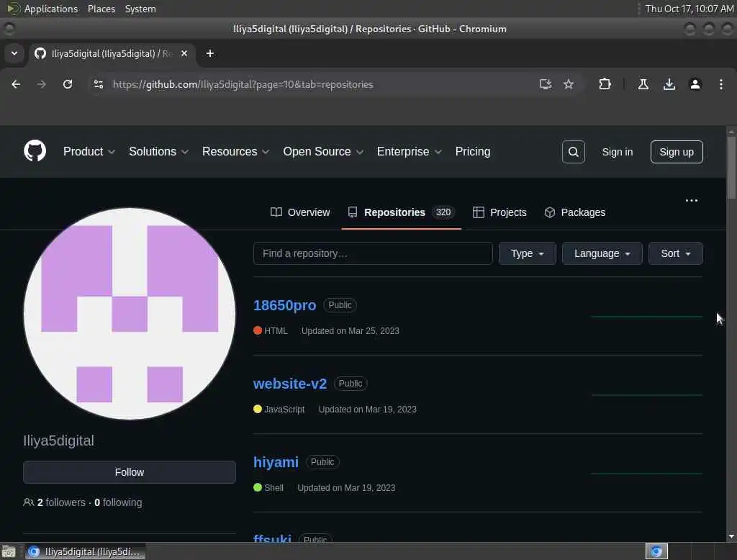Expand the Solutions menu

(158, 151)
